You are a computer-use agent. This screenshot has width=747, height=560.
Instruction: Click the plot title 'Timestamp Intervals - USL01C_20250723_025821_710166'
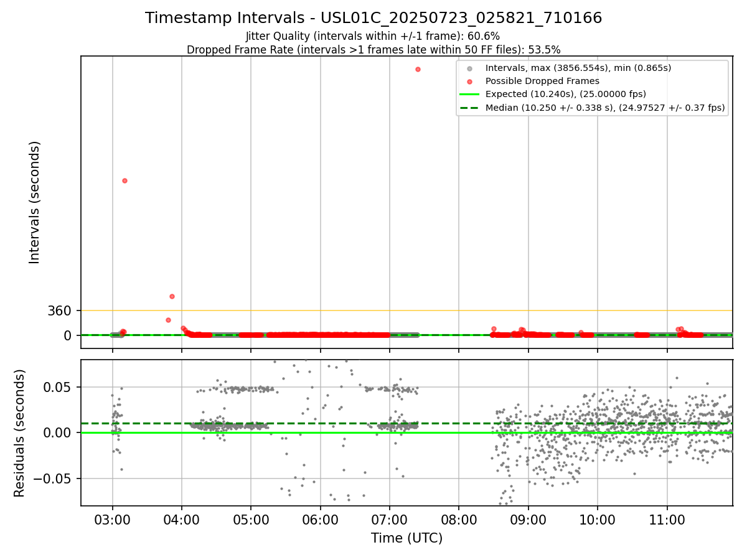(x=374, y=18)
